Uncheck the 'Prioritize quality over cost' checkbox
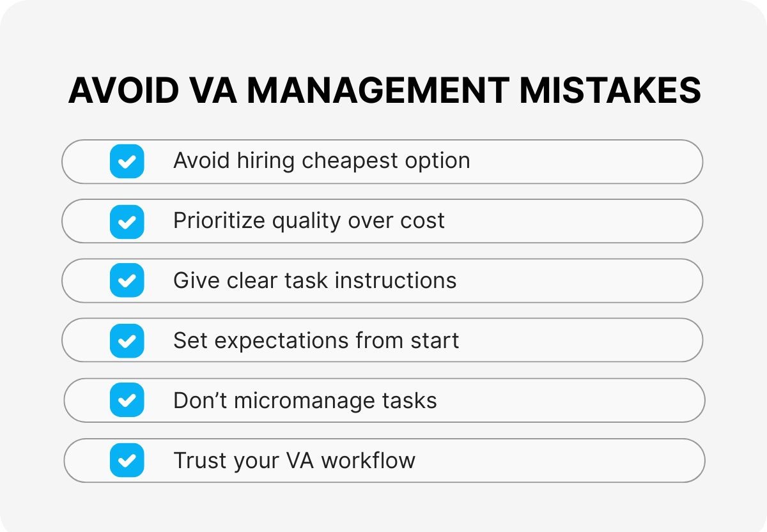Image resolution: width=767 pixels, height=532 pixels. tap(127, 221)
